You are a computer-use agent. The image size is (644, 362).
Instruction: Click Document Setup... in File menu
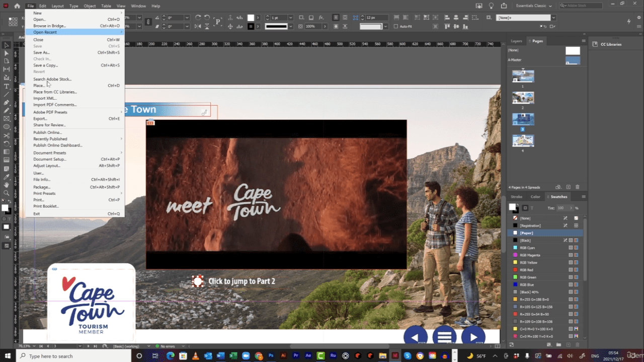50,159
